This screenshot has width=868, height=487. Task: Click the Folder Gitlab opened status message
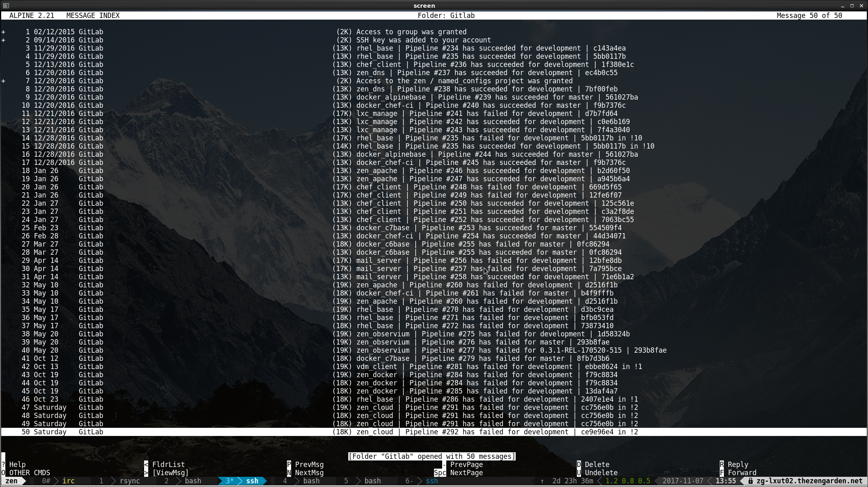[432, 456]
